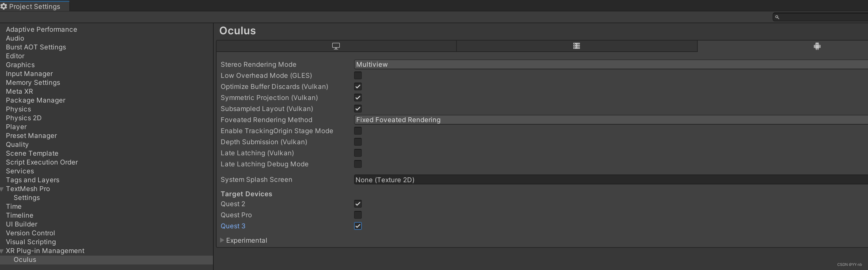Go to Player settings
Screen dimensions: 868x270
point(16,127)
